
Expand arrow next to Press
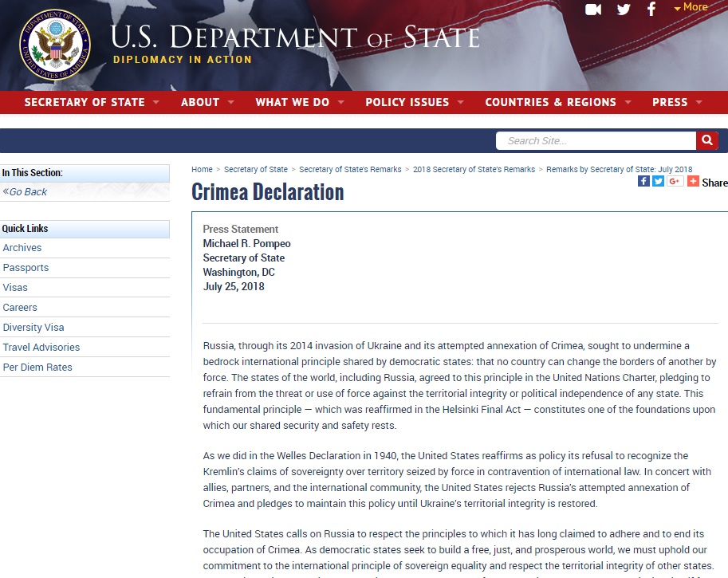click(698, 102)
